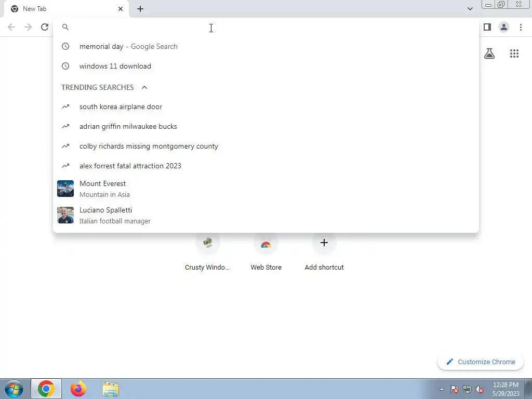Choose 'memorial day' history suggestion
The height and width of the screenshot is (399, 532).
click(x=266, y=46)
